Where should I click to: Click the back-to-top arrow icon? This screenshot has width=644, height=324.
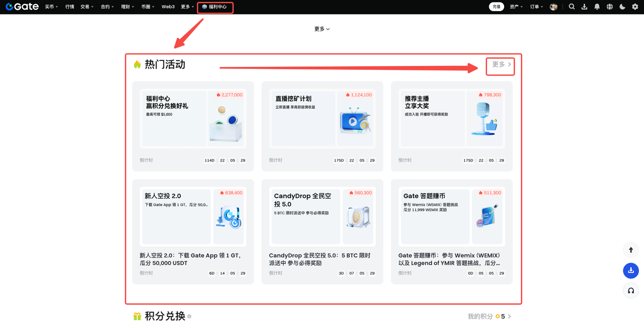(630, 250)
